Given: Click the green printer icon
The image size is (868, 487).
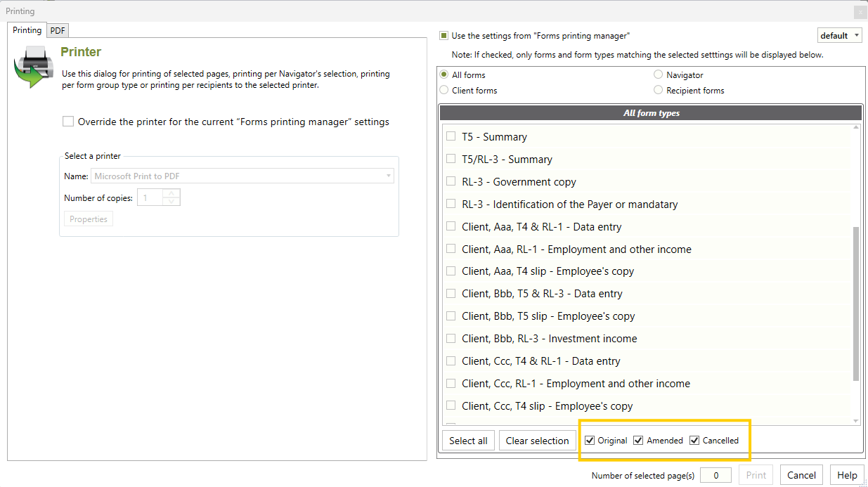Looking at the screenshot, I should [x=32, y=67].
